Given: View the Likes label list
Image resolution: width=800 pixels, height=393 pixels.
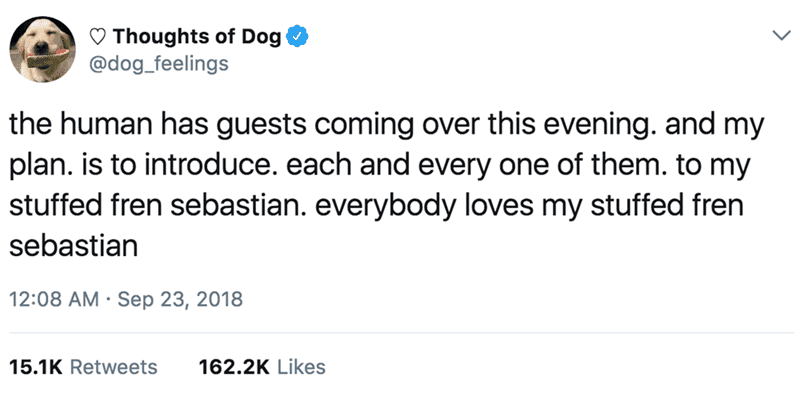Looking at the screenshot, I should point(301,366).
